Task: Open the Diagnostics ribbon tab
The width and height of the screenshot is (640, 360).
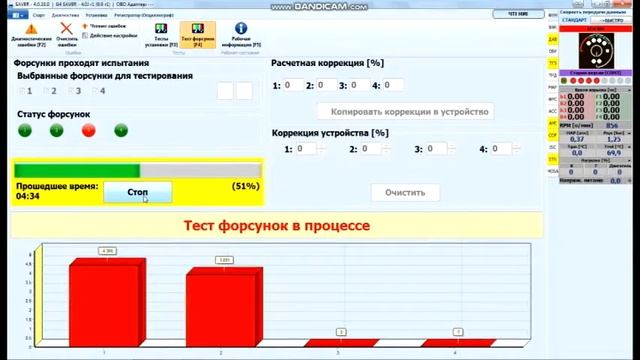Action: pyautogui.click(x=65, y=15)
